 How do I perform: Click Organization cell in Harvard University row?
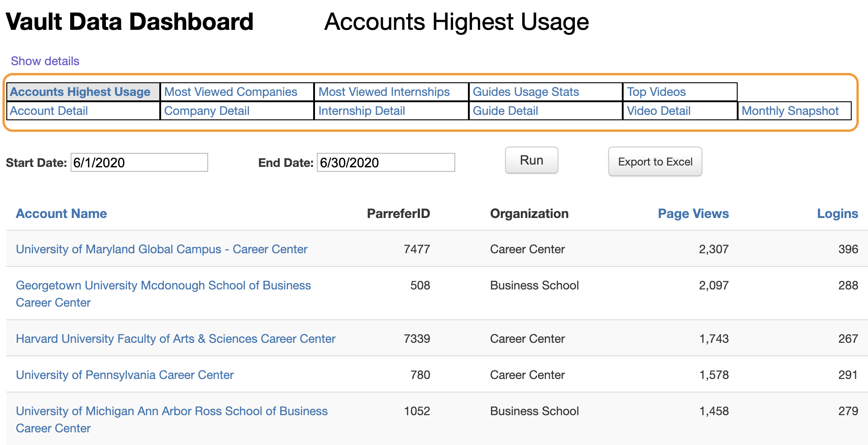(x=528, y=339)
